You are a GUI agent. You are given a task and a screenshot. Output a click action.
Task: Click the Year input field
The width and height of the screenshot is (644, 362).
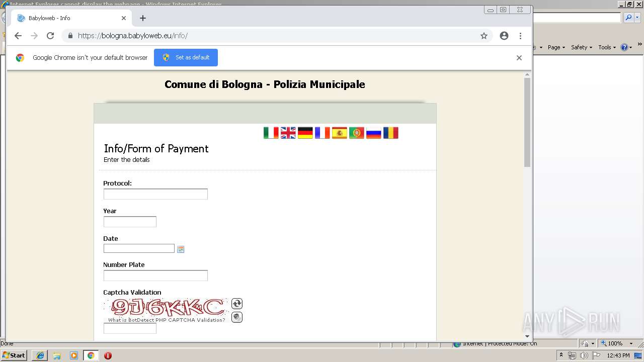coord(130,222)
